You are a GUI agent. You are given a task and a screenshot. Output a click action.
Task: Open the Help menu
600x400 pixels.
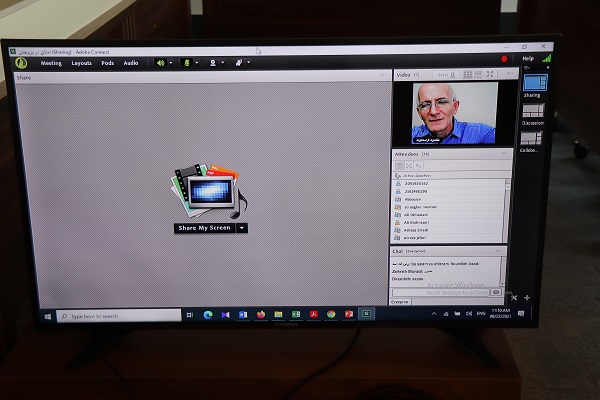[x=528, y=58]
